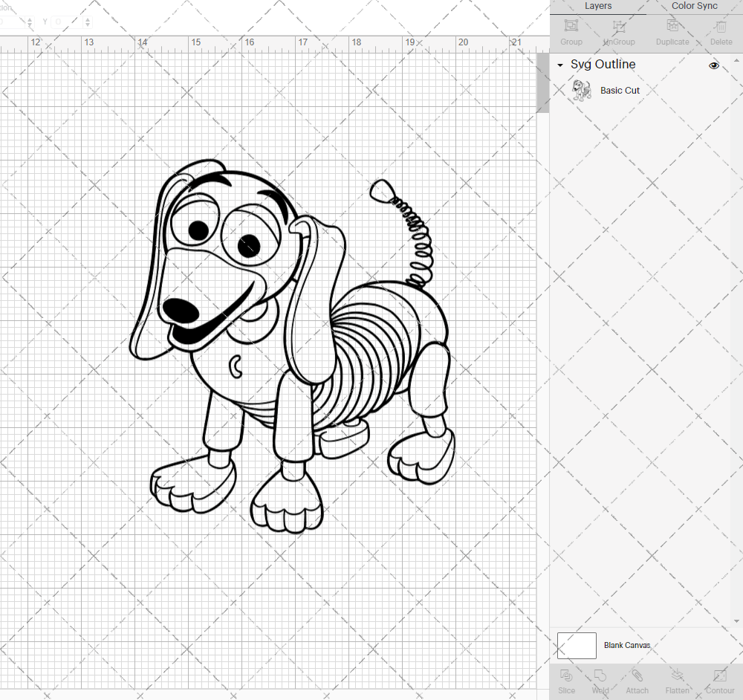Open the Contour tool
Image resolution: width=743 pixels, height=700 pixels.
718,680
